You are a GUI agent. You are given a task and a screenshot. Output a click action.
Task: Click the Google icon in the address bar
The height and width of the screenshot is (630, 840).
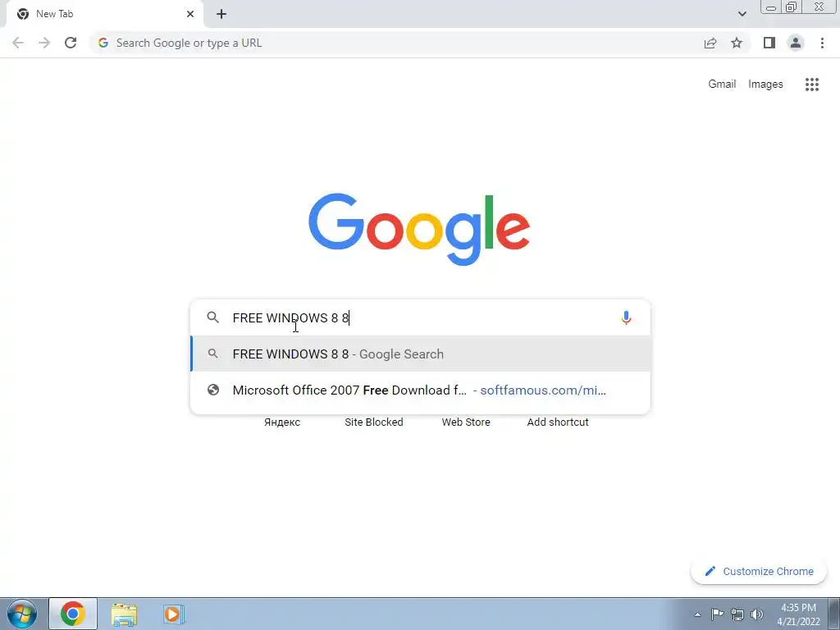click(x=103, y=43)
